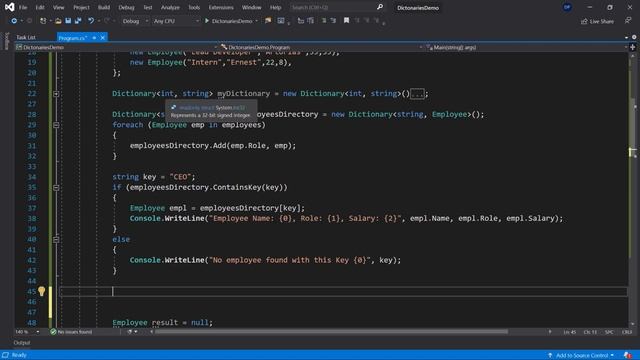Open the Any CPU platform dropdown

tap(176, 21)
